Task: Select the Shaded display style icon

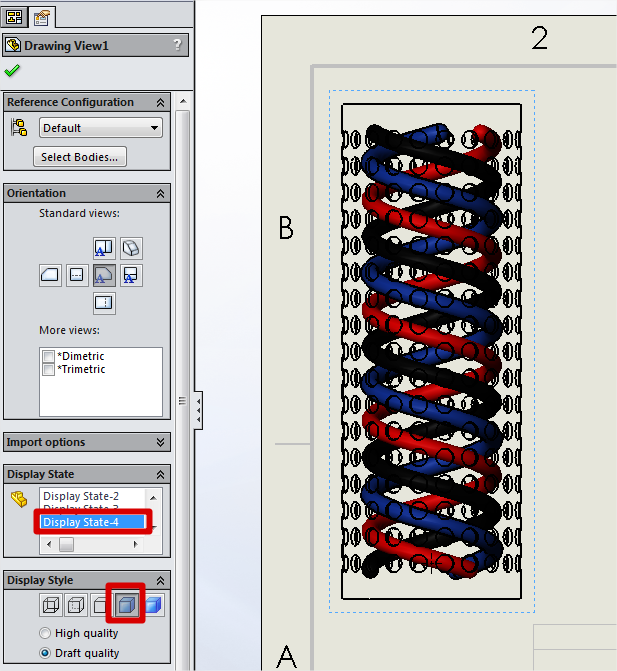Action: [152, 604]
